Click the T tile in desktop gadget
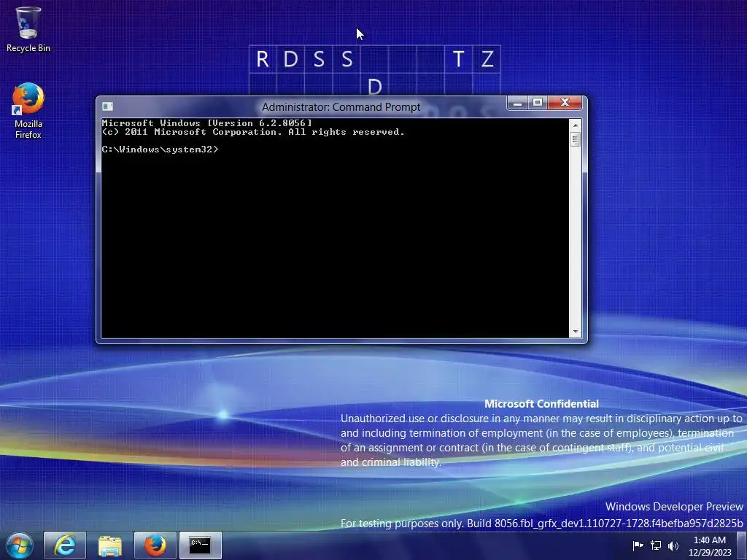 point(458,59)
